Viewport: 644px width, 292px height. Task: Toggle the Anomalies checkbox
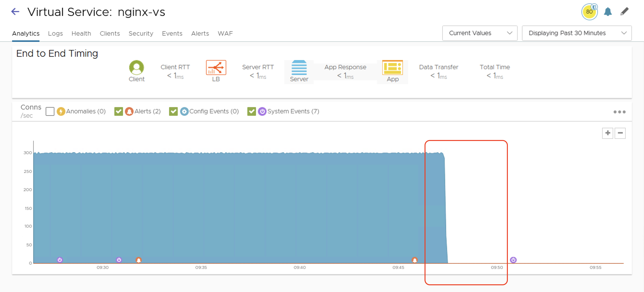coord(50,111)
